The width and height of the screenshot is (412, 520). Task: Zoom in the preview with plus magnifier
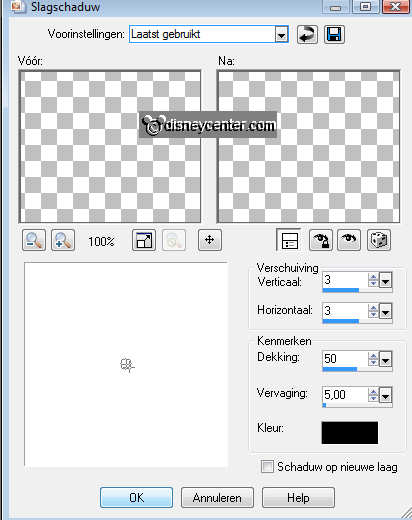point(63,240)
